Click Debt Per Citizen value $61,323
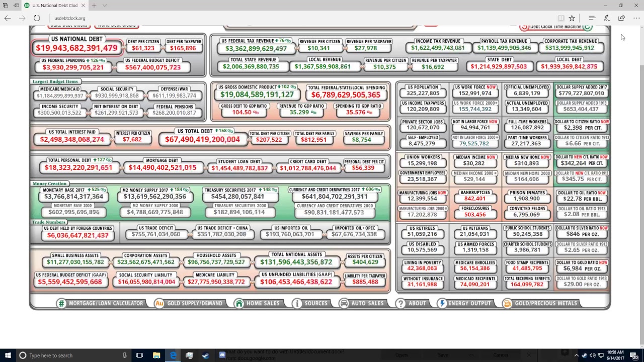644x362 pixels. click(143, 48)
